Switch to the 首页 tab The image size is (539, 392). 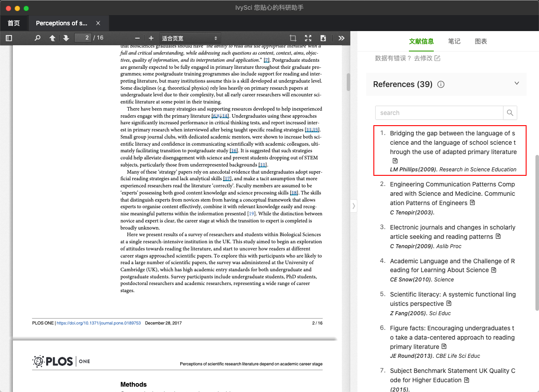pyautogui.click(x=14, y=23)
